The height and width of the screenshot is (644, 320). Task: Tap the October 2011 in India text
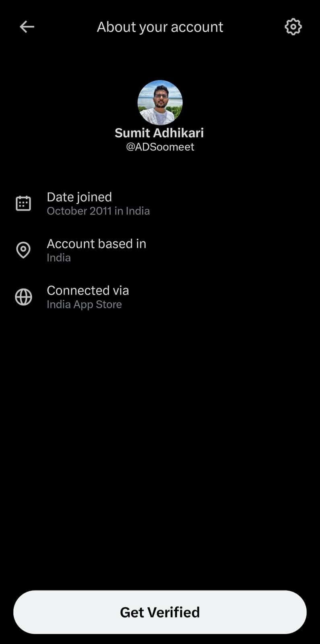coord(98,211)
